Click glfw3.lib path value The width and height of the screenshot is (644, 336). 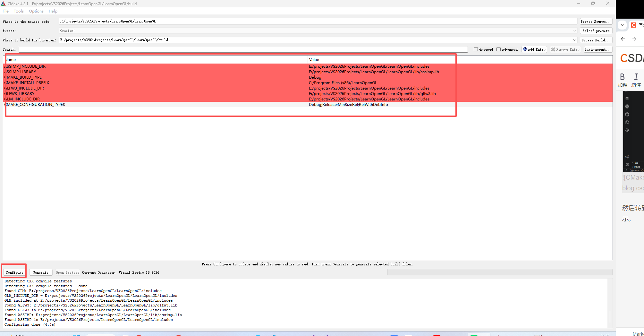[x=372, y=94]
